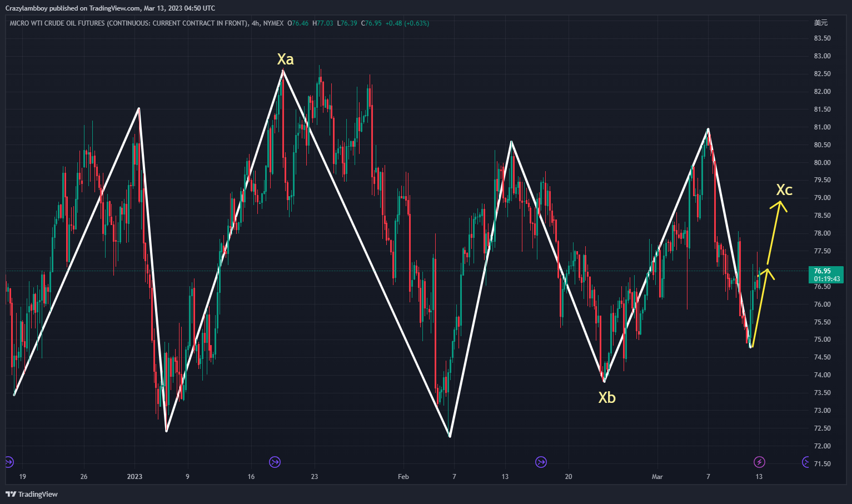Viewport: 852px width, 504px height.
Task: Click the Xc text label on the chart
Action: (x=784, y=190)
